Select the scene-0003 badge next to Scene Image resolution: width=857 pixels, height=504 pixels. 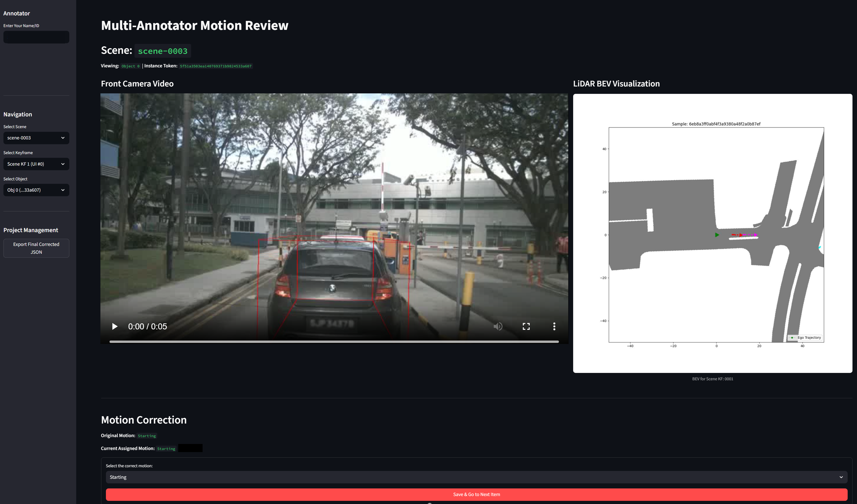tap(163, 51)
